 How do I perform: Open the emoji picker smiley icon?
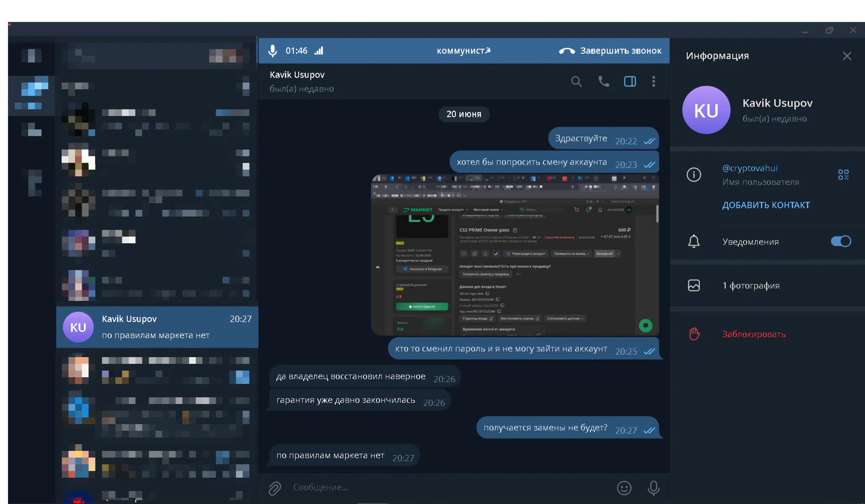(x=624, y=488)
